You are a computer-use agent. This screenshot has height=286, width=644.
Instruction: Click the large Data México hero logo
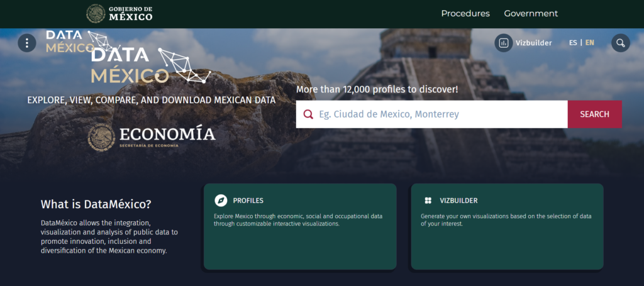[x=151, y=65]
